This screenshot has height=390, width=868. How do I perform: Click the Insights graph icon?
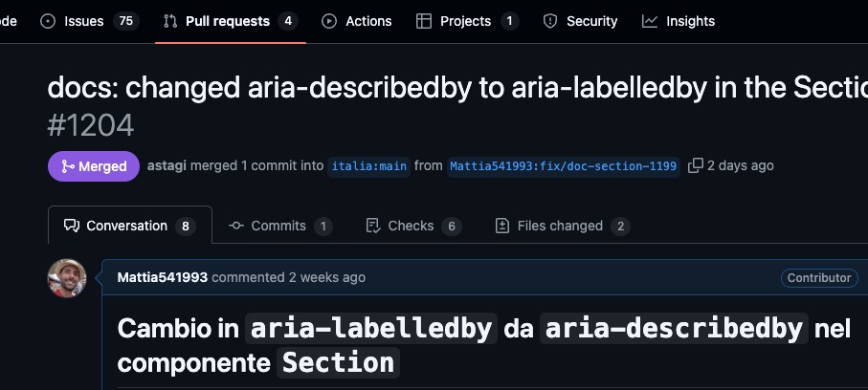pyautogui.click(x=650, y=21)
